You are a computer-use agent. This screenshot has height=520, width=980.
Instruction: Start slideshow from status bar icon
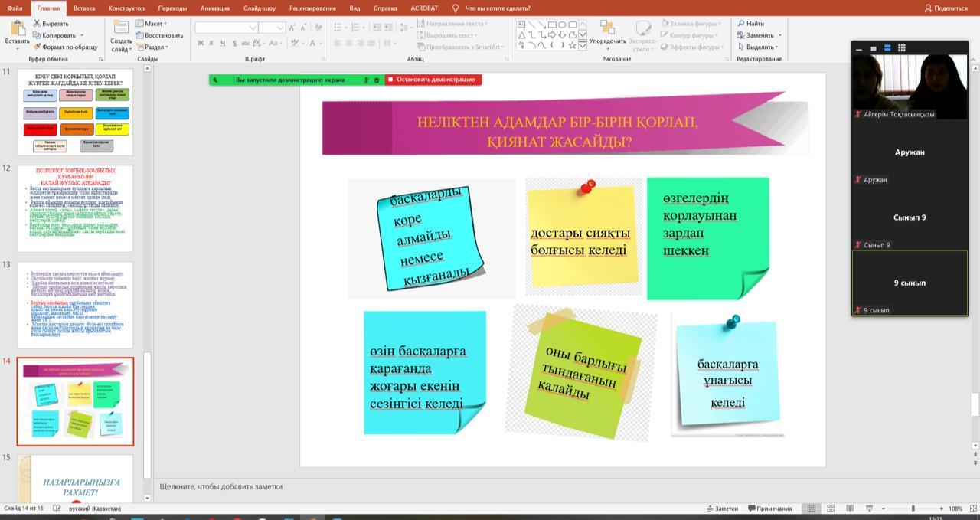click(x=867, y=509)
